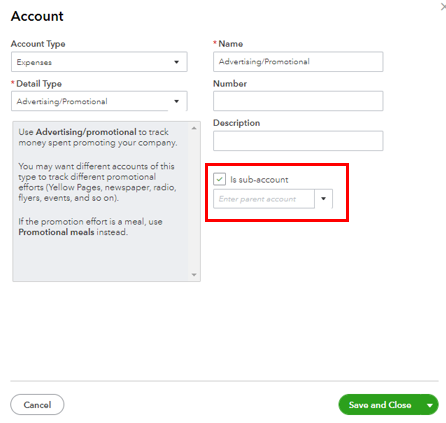Click the help text scrollbar track
The height and width of the screenshot is (423, 446).
coord(194,201)
